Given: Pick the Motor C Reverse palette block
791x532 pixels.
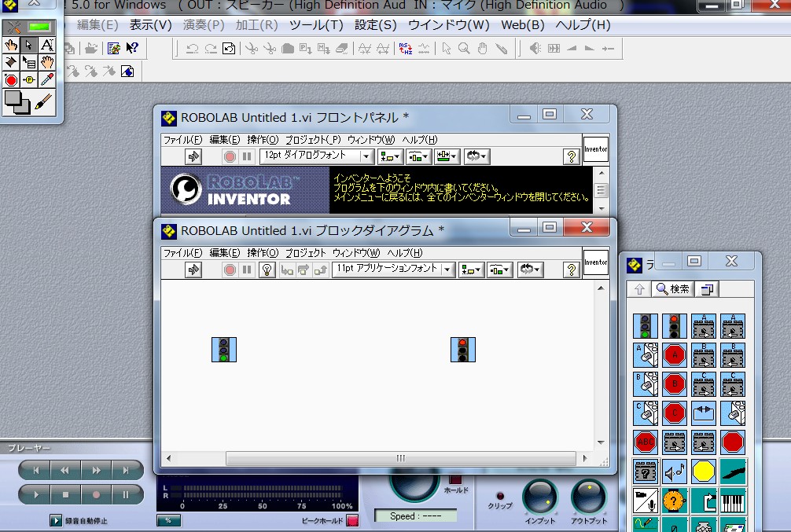Looking at the screenshot, I should click(733, 384).
